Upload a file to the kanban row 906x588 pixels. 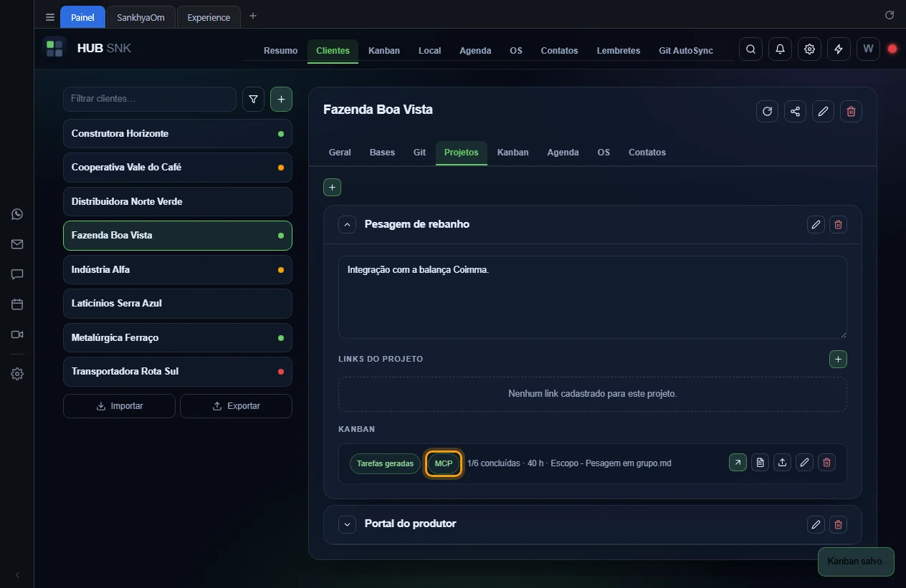click(x=782, y=463)
